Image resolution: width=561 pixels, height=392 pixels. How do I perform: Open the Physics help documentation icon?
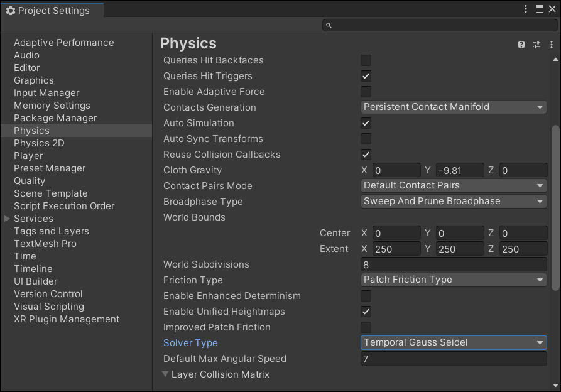pyautogui.click(x=521, y=45)
